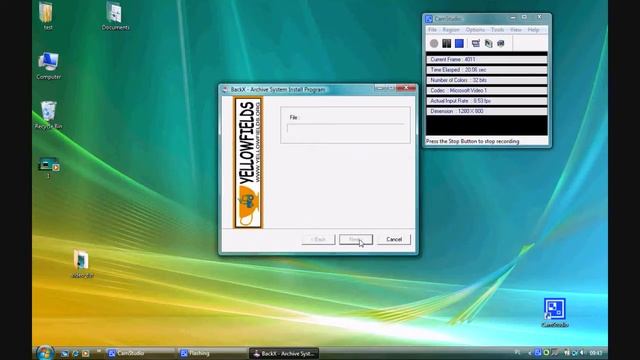Screen dimensions: 640x360
Task: Click the Next button in the BackX installer
Action: coord(356,240)
